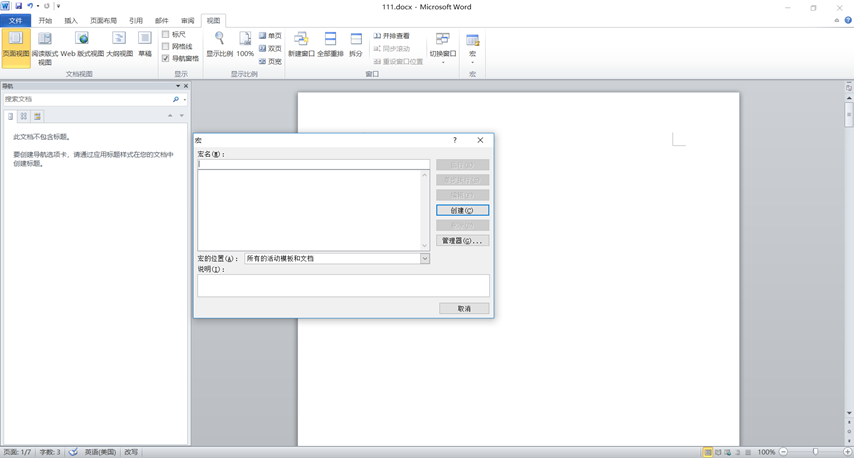The width and height of the screenshot is (854, 458).
Task: Switch to the 插入 Insert tab
Action: pos(71,21)
